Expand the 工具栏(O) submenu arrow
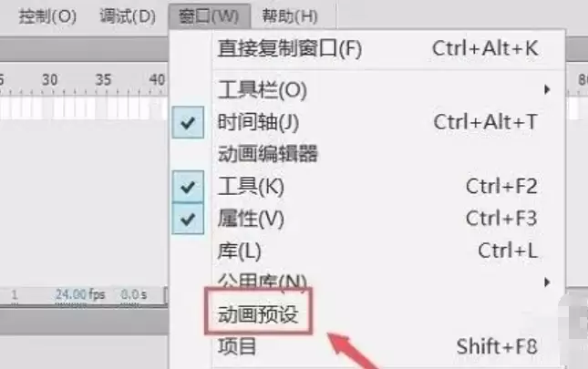Image resolution: width=588 pixels, height=369 pixels. [x=547, y=90]
